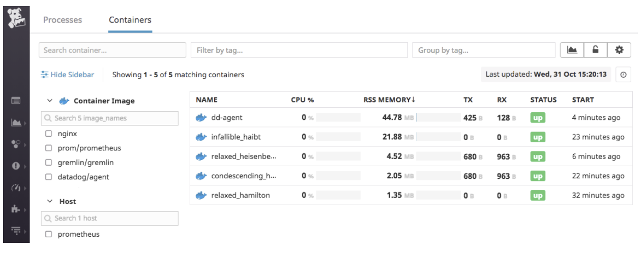644x253 pixels.
Task: Collapse the Container Image facet section
Action: point(50,101)
